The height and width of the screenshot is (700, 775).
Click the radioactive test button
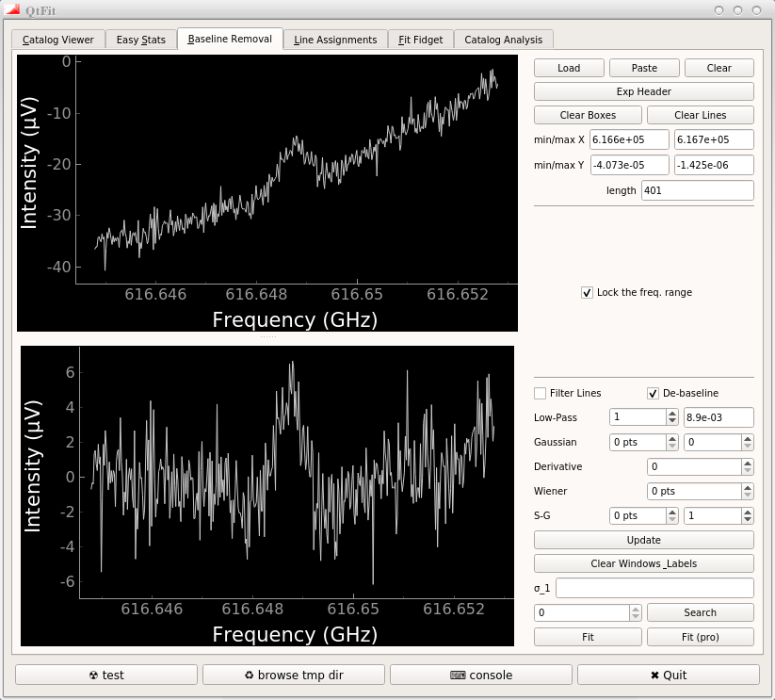pyautogui.click(x=106, y=675)
